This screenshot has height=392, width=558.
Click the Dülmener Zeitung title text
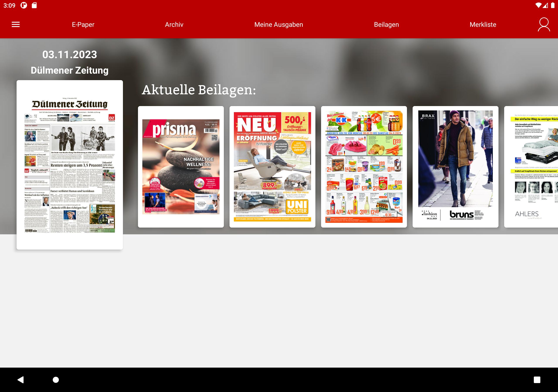(x=70, y=70)
